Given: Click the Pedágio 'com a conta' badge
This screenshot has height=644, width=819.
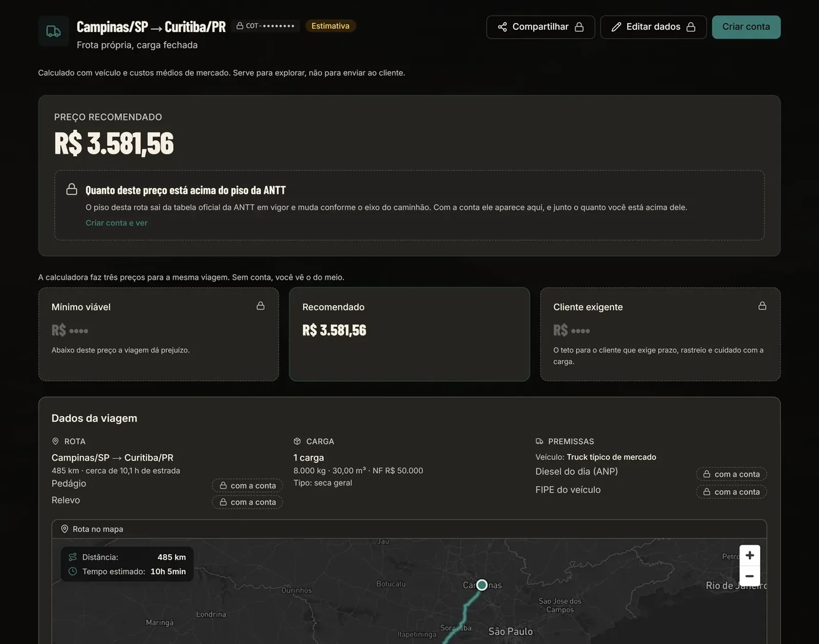Looking at the screenshot, I should tap(248, 485).
